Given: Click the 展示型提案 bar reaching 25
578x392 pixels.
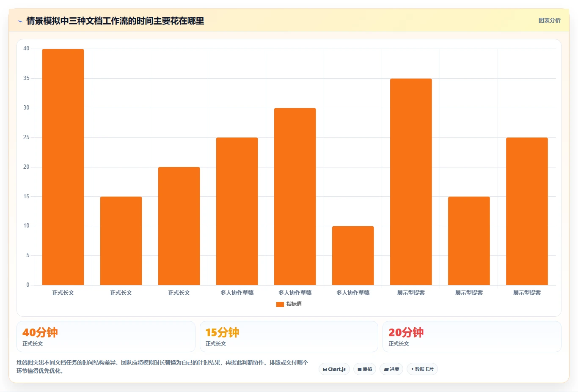Looking at the screenshot, I should click(x=527, y=211).
